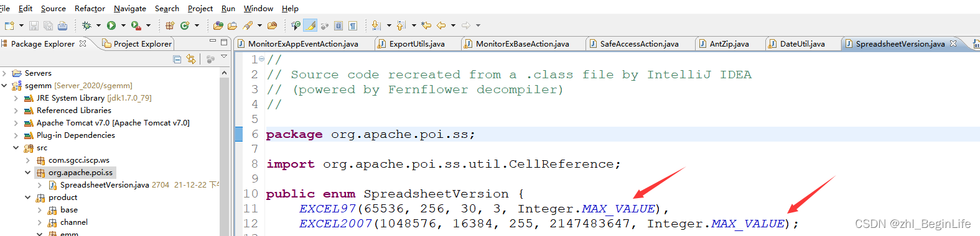Open the Back history dropdown arrow
This screenshot has height=236, width=980.
453,25
